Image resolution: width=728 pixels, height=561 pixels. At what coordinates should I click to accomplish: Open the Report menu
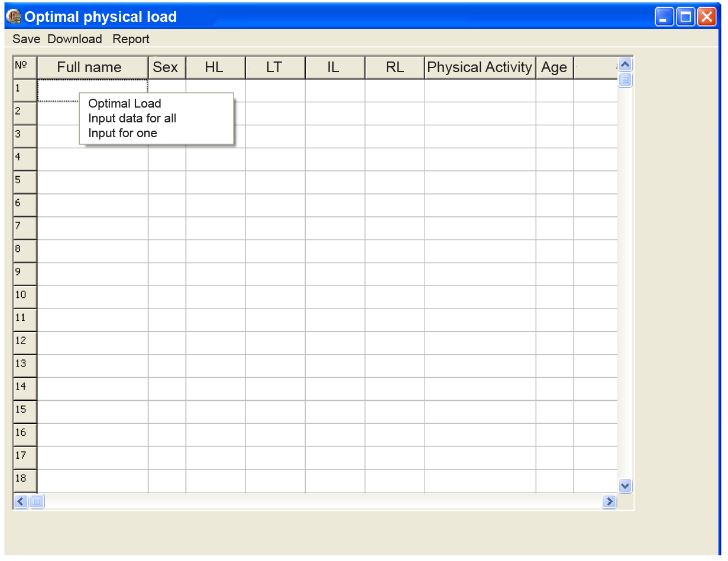(131, 39)
